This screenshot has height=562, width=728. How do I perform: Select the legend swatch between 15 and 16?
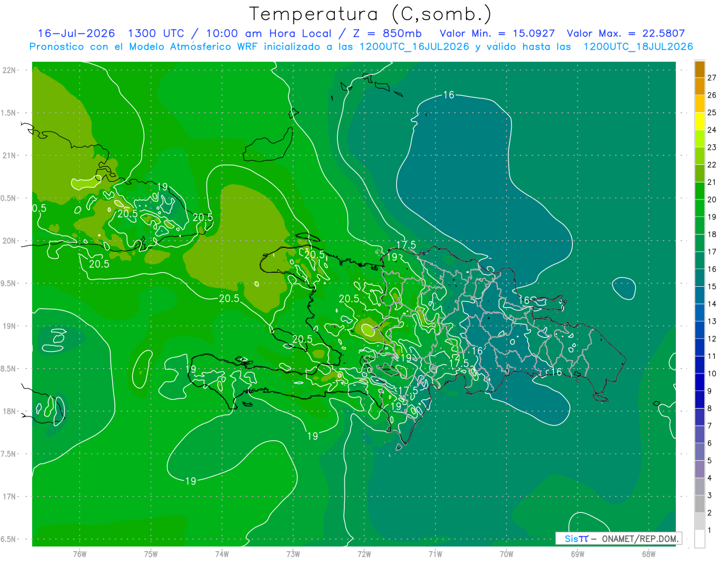pyautogui.click(x=699, y=278)
